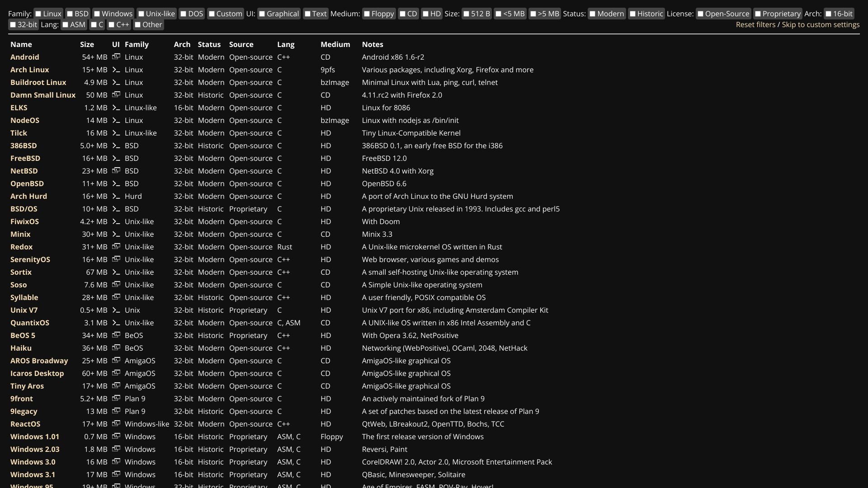
Task: Click the text-mode icon in the QuantixOS row
Action: point(116,323)
